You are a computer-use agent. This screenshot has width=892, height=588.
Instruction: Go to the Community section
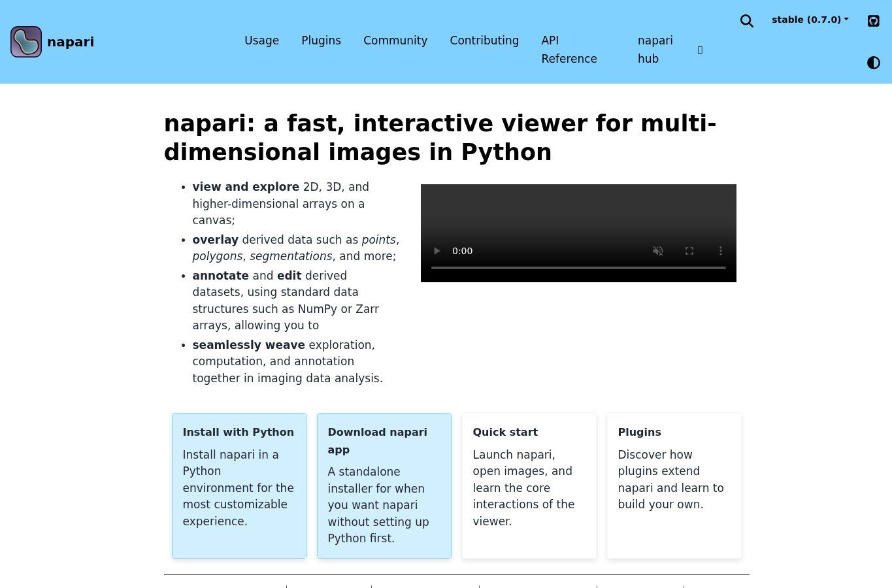[x=395, y=41]
